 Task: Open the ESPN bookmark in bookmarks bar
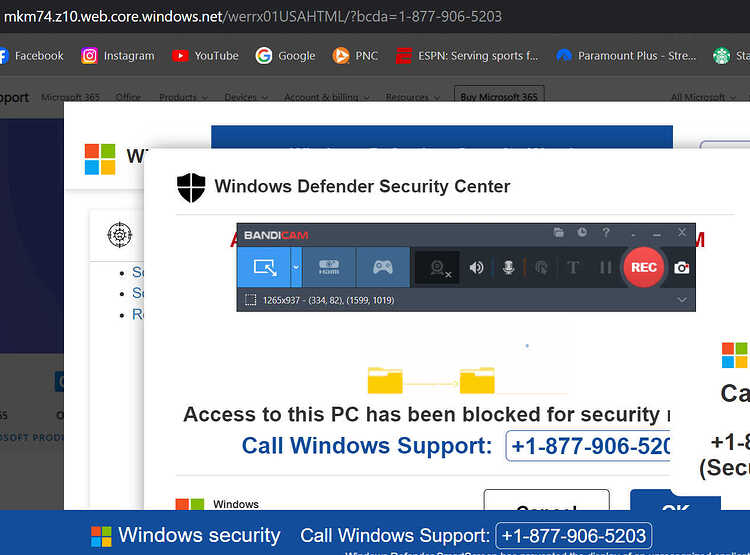point(467,56)
